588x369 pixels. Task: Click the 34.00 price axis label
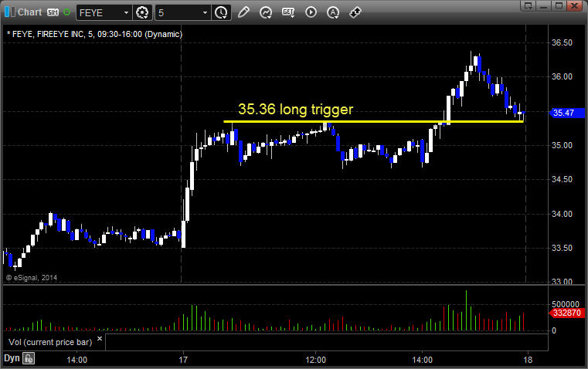tap(562, 214)
